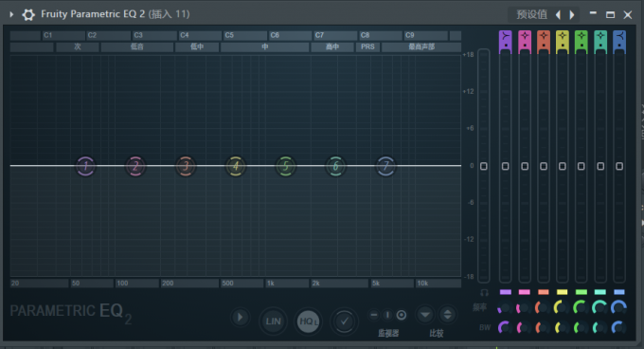Viewport: 644px width, 349px height.
Task: Click the compare down-arrow button
Action: [425, 315]
